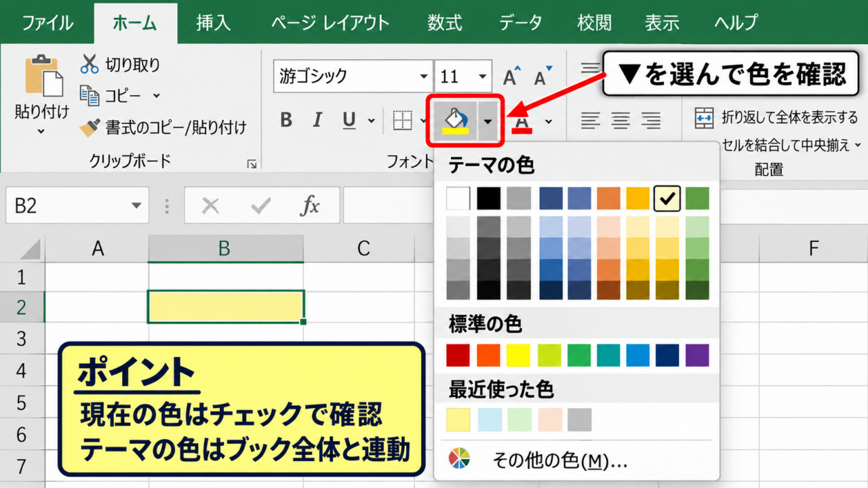The height and width of the screenshot is (488, 868).
Task: Toggle left text alignment
Action: 591,121
